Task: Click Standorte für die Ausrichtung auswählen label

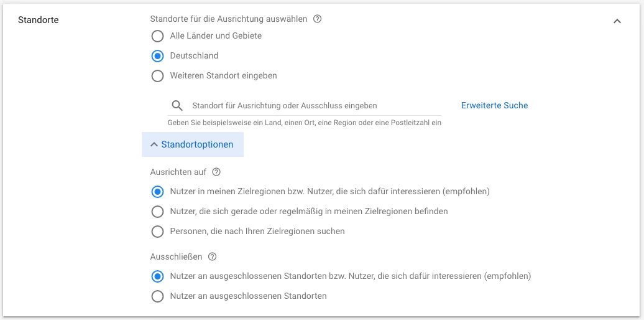Action: [229, 19]
